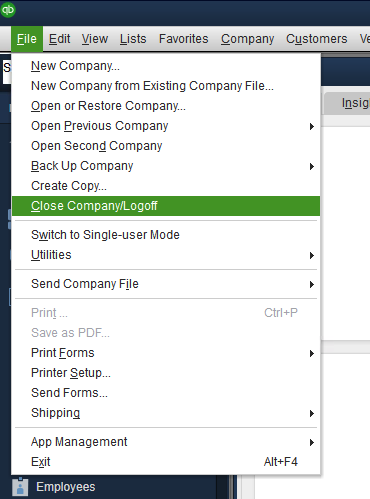This screenshot has height=499, width=370.
Task: Expand the Utilities submenu arrow
Action: pos(312,255)
